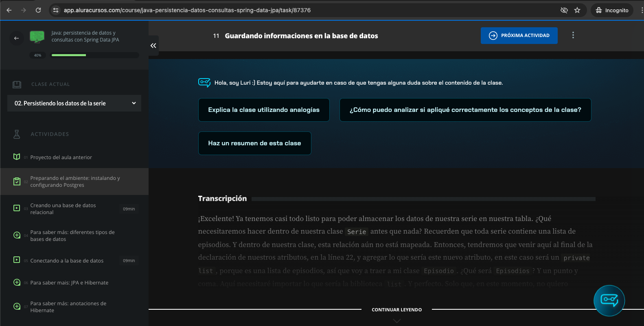
Task: Reload the page with the refresh icon
Action: pyautogui.click(x=38, y=10)
